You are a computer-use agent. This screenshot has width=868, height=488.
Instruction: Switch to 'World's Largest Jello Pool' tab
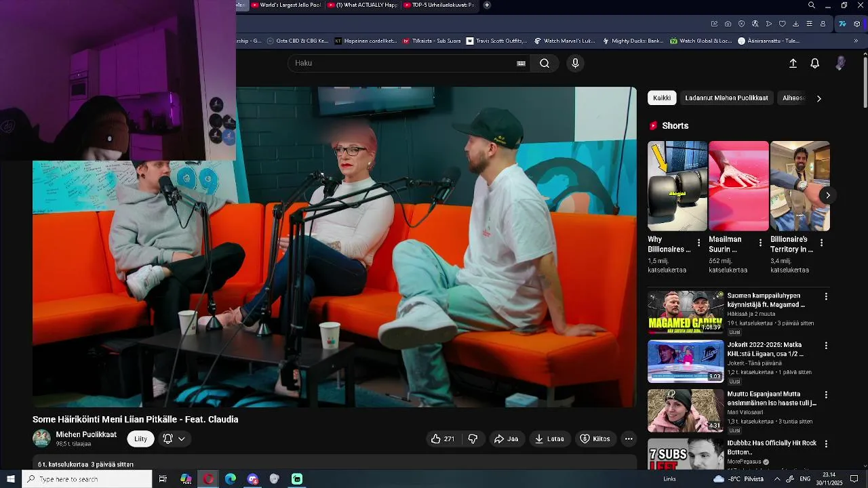(x=285, y=5)
